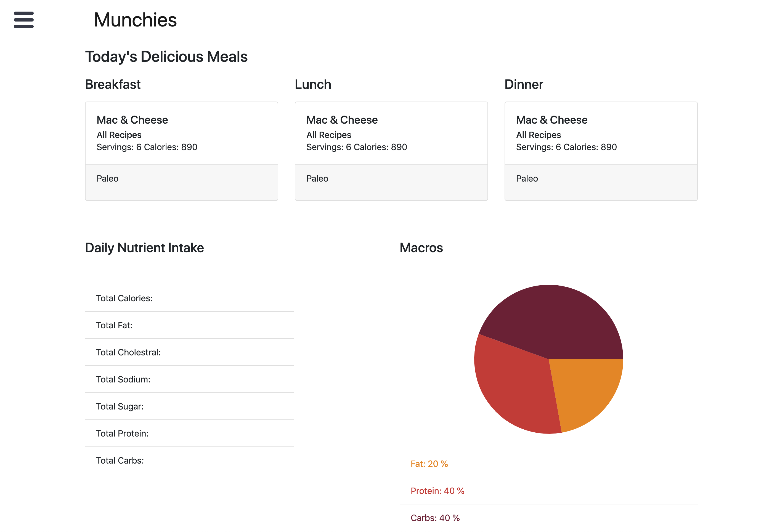Screen dimensions: 769x532
Task: Click the Total Calories row
Action: click(x=124, y=298)
